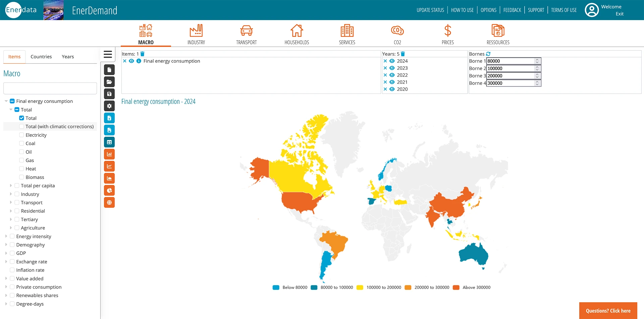Click the Borne 1 value field
Image resolution: width=644 pixels, height=319 pixels.
510,61
